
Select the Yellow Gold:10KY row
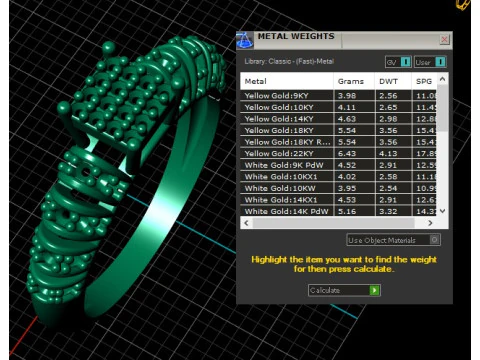pyautogui.click(x=338, y=107)
